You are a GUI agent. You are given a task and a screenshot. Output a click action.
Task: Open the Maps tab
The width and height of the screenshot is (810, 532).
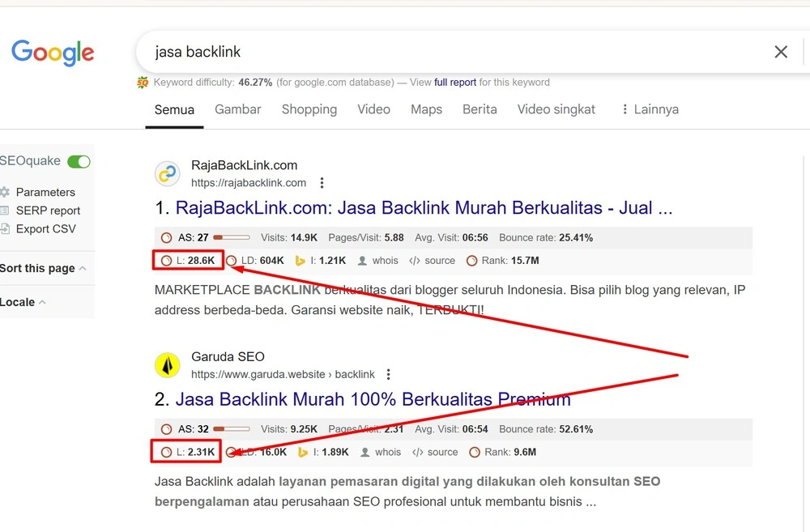(426, 109)
